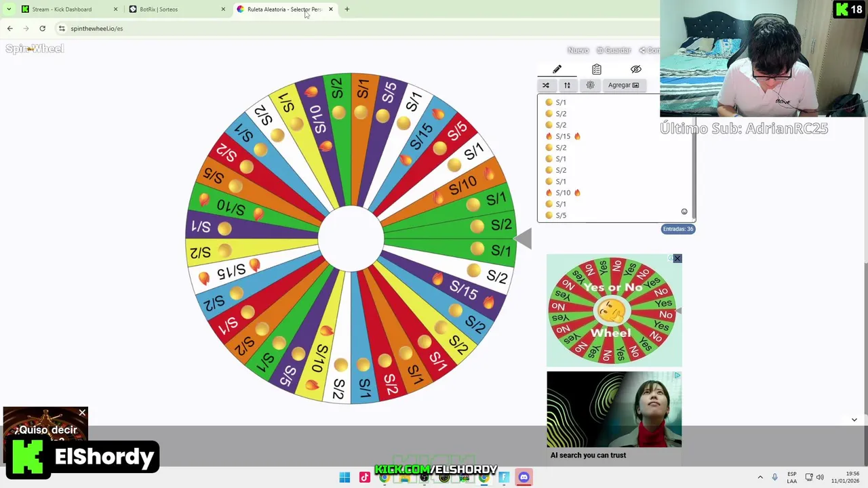Close the '¿Quiso decir' overlay popup
868x488 pixels.
tap(82, 413)
